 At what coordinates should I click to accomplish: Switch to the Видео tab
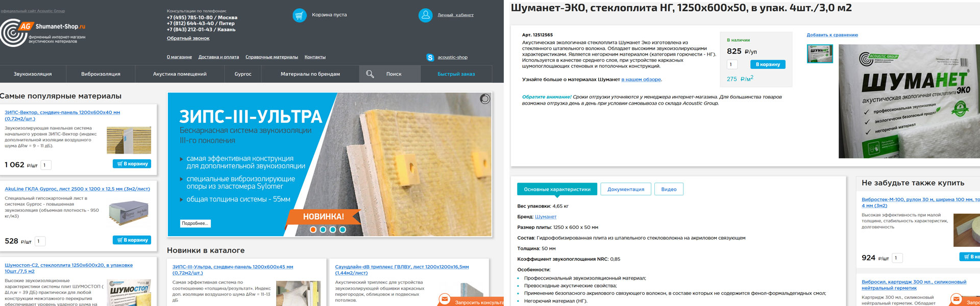point(669,189)
